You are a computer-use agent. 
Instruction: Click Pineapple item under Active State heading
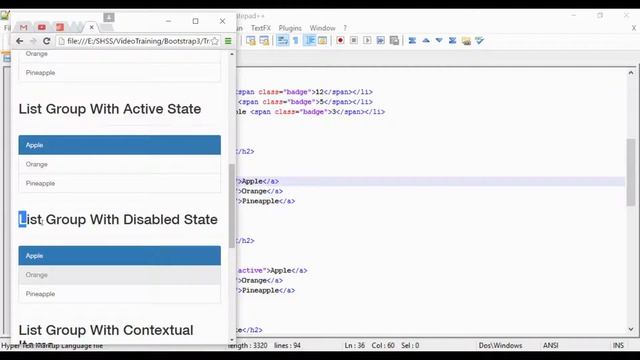pos(120,183)
